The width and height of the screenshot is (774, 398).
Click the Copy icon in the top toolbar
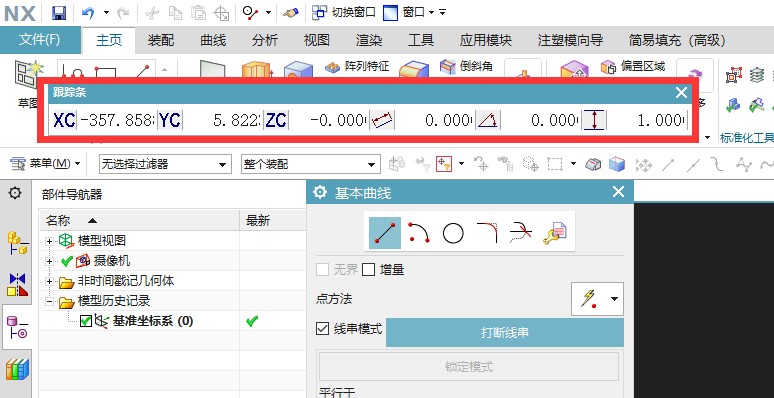175,13
